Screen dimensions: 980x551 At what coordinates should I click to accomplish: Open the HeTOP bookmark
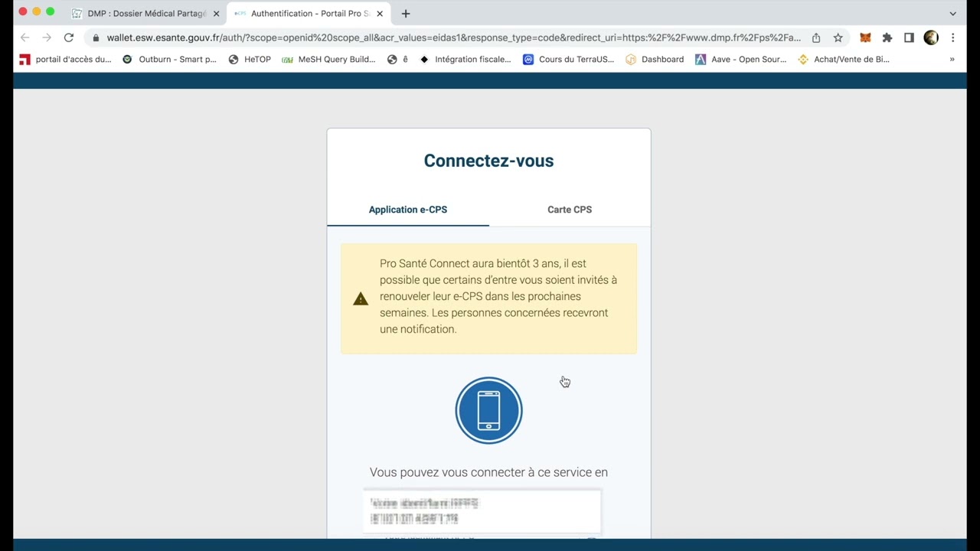click(x=250, y=59)
